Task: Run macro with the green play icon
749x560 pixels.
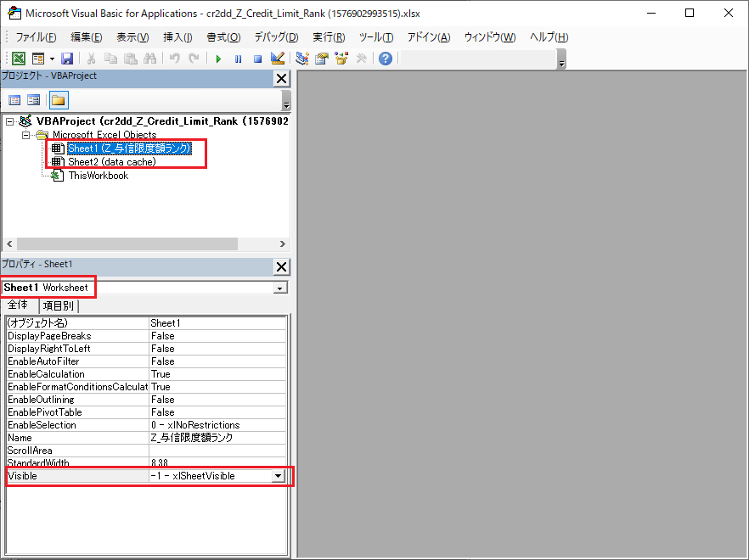Action: point(218,59)
